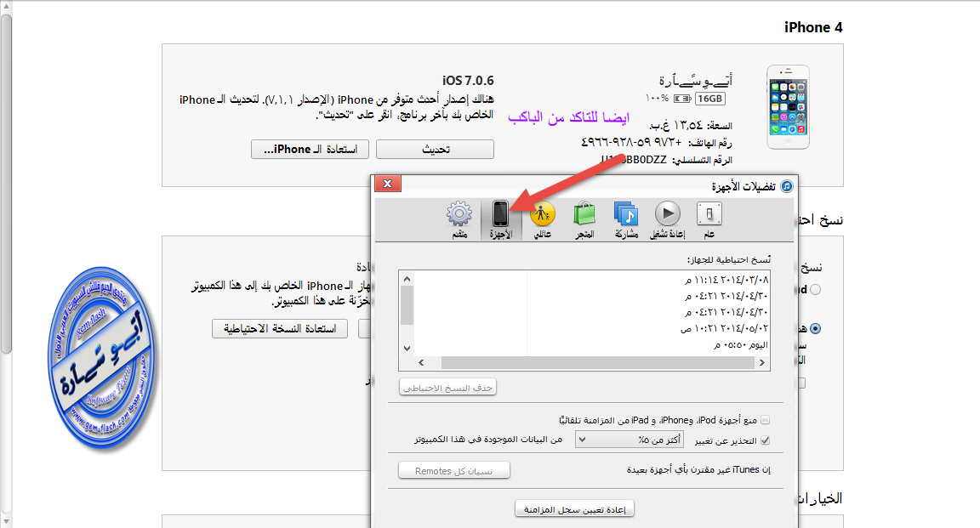Open the more than 5% dropdown
This screenshot has width=980, height=528.
(630, 440)
